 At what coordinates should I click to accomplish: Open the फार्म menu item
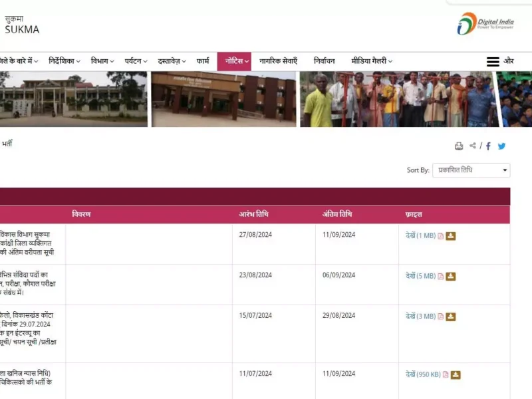[x=203, y=61]
